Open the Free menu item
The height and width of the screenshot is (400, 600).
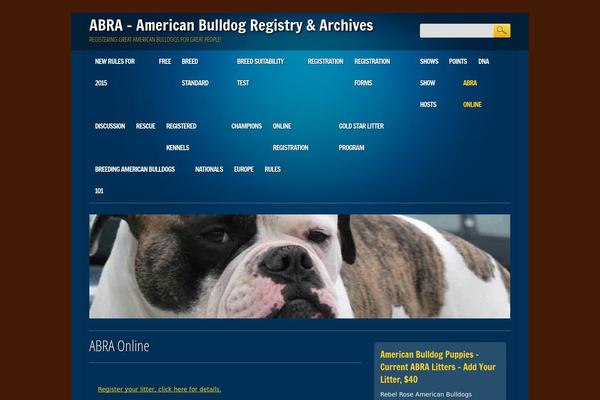[x=165, y=61]
